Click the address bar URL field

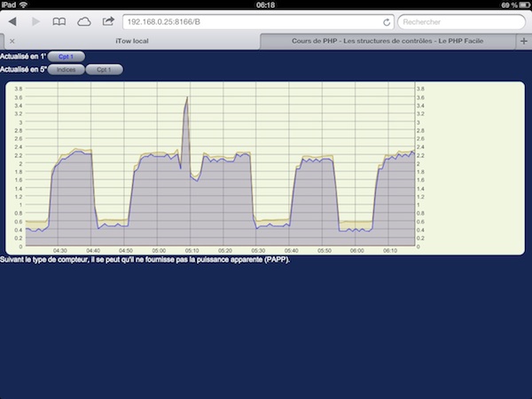[253, 20]
